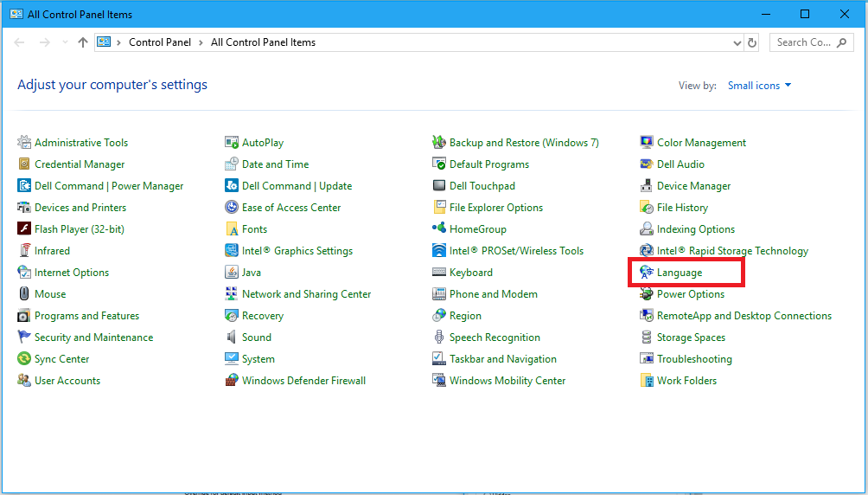The height and width of the screenshot is (495, 868).
Task: Open the Device Manager icon
Action: click(x=647, y=186)
